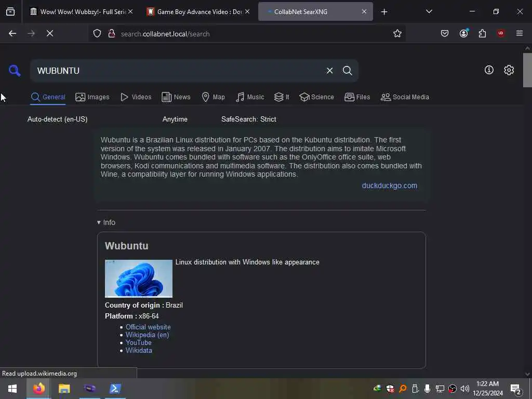
Task: Open the uBlock Origin icon
Action: [x=501, y=33]
